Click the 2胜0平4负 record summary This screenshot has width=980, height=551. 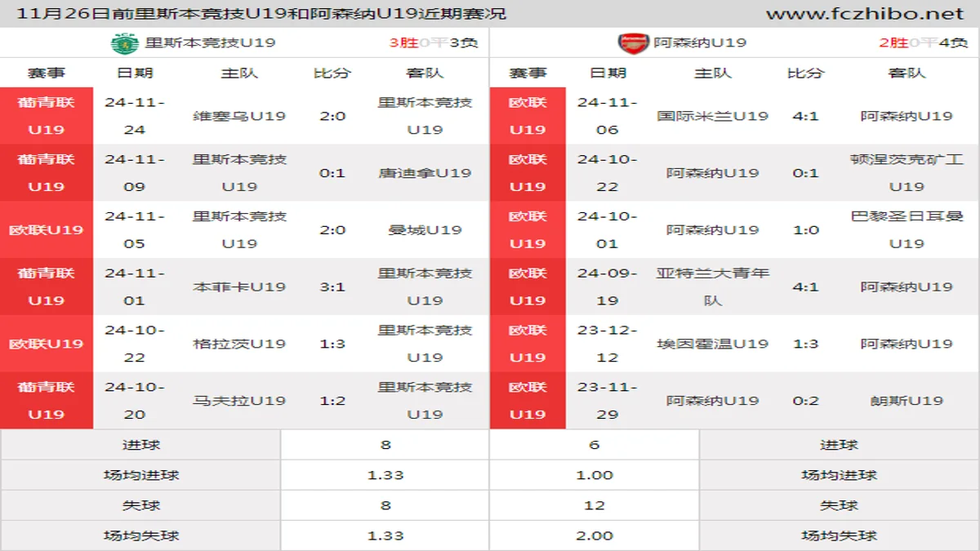923,42
